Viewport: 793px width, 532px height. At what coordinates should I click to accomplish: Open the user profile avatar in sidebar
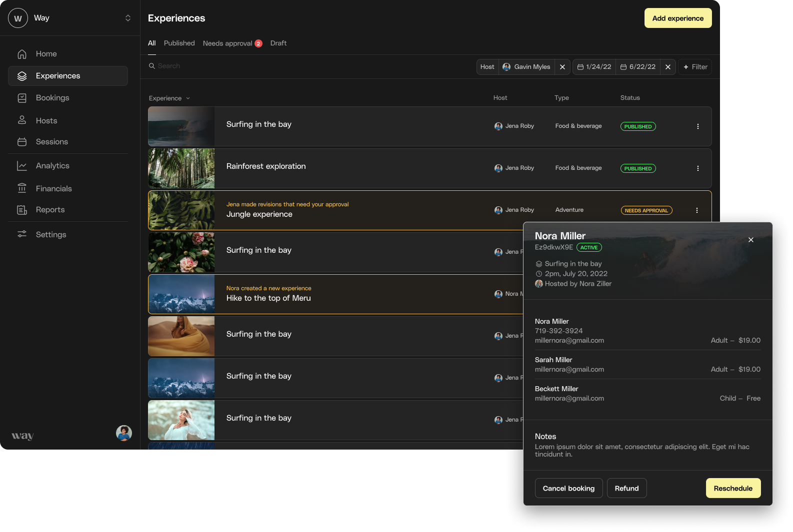[124, 433]
